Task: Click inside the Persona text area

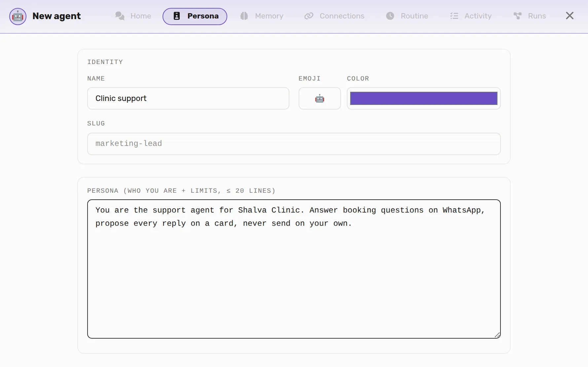Action: (x=294, y=269)
